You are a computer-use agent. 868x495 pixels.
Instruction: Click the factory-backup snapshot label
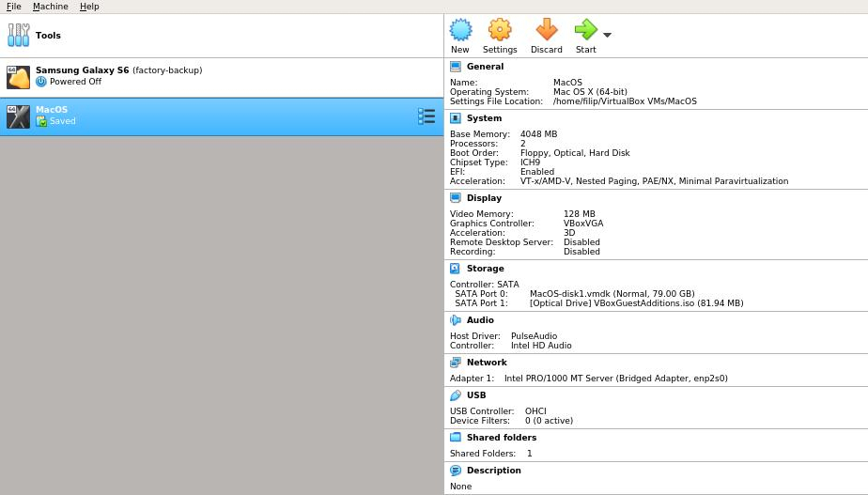coord(167,70)
